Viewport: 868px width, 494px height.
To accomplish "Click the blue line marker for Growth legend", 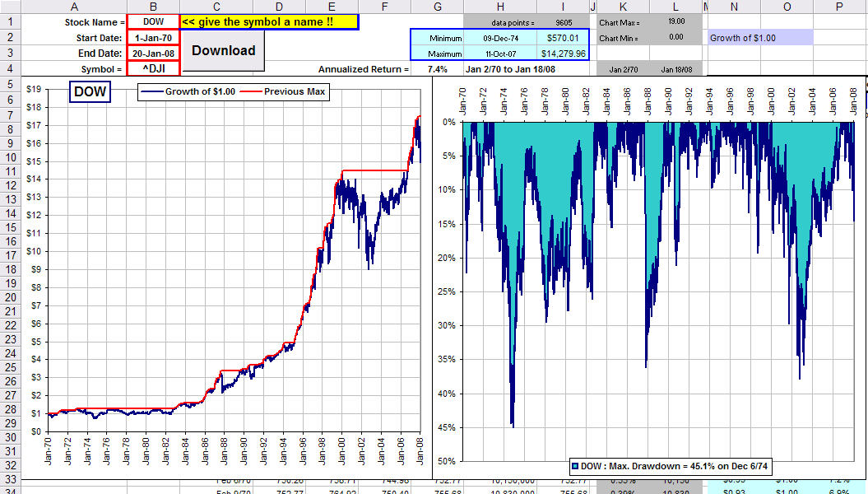I will click(x=151, y=91).
